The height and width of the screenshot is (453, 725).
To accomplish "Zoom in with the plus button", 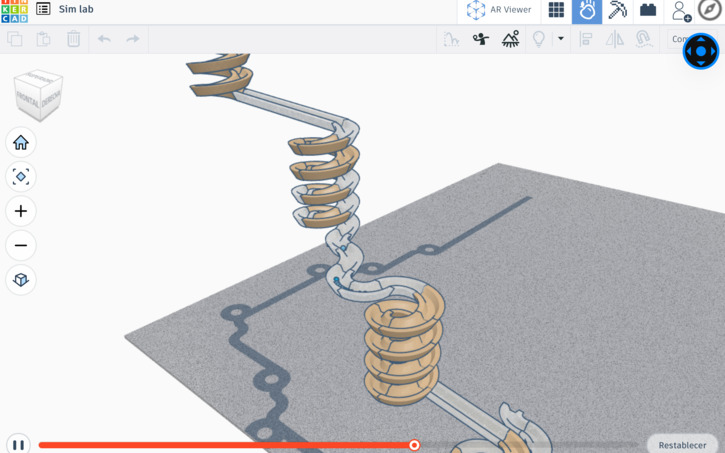I will point(21,211).
